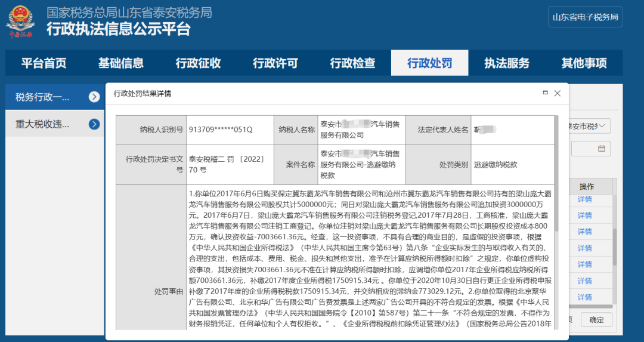Image resolution: width=644 pixels, height=342 pixels.
Task: Maximize the 行政处罚结果详情 dialog
Action: click(x=546, y=93)
